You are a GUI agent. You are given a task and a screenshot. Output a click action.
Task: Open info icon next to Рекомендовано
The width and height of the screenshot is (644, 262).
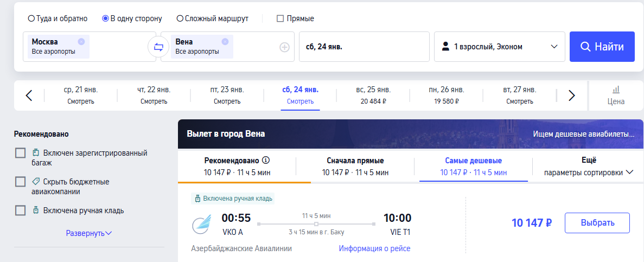pos(266,160)
